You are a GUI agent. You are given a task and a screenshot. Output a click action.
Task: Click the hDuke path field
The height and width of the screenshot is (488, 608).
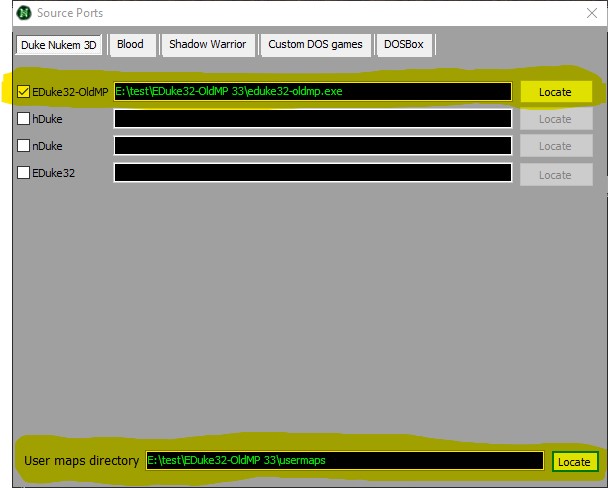[313, 119]
